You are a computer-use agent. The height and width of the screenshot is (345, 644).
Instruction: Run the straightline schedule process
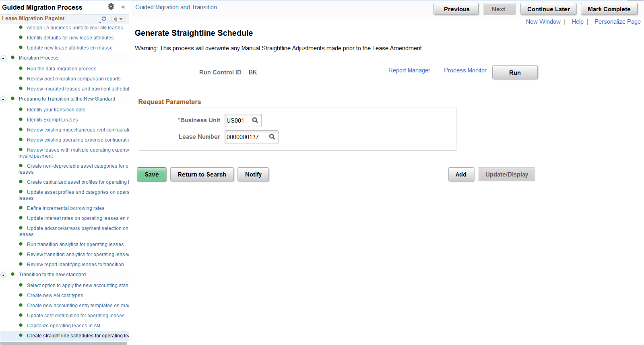(x=515, y=72)
